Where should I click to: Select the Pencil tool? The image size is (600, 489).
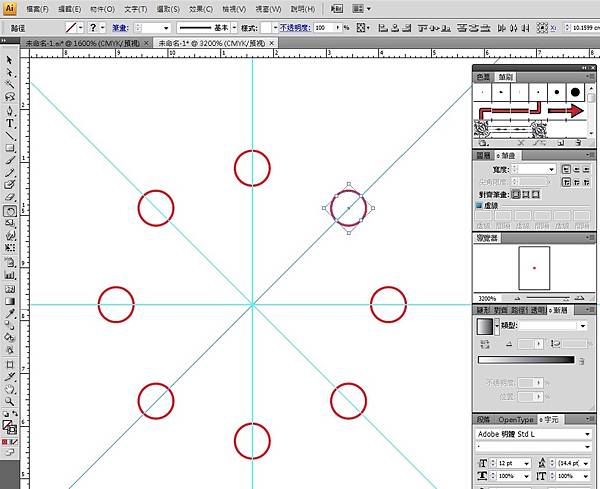(10, 173)
